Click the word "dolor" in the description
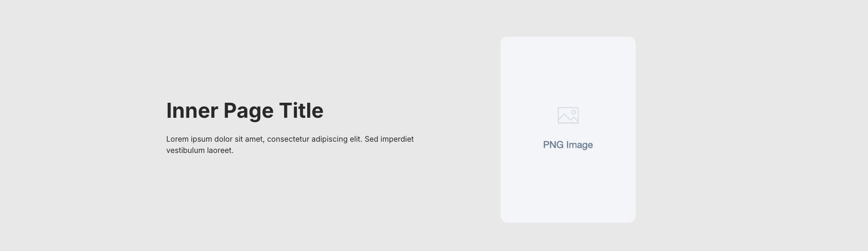The height and width of the screenshot is (251, 868). tap(224, 139)
